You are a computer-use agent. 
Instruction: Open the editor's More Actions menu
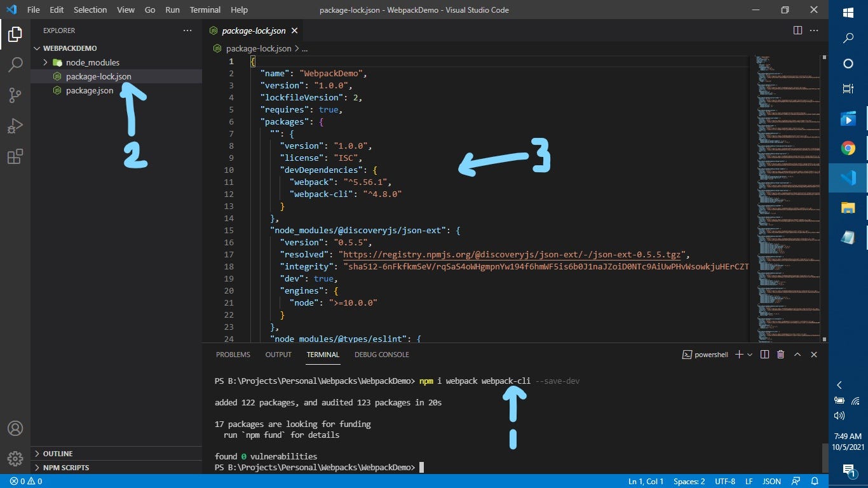[815, 30]
